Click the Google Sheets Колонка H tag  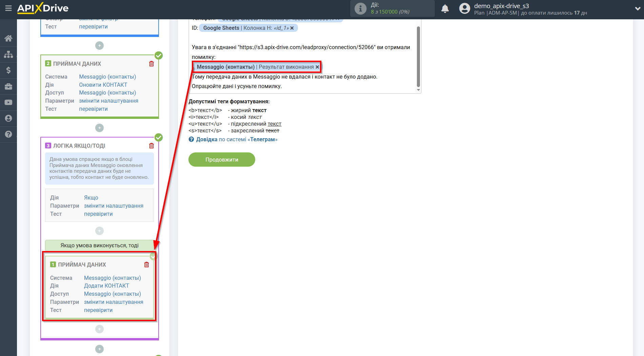(248, 28)
